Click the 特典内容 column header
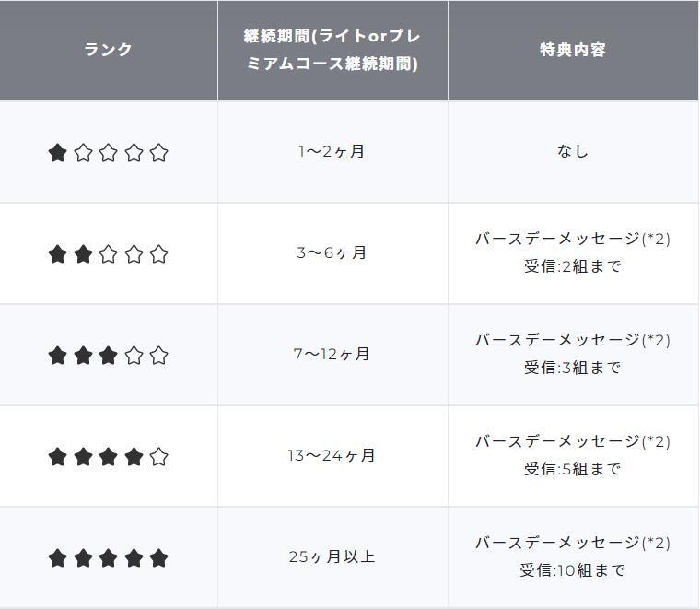 [x=573, y=50]
